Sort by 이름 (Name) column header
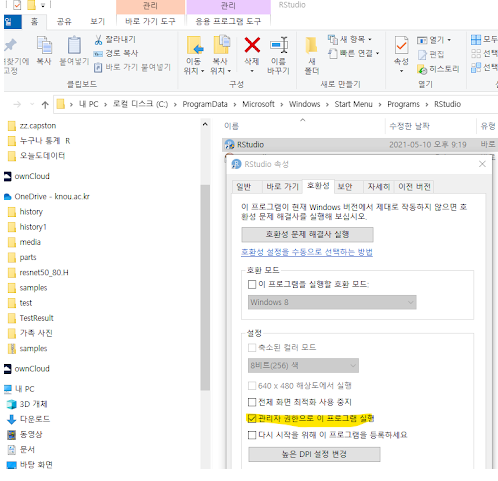Screen dimensions: 498x481 [231, 126]
